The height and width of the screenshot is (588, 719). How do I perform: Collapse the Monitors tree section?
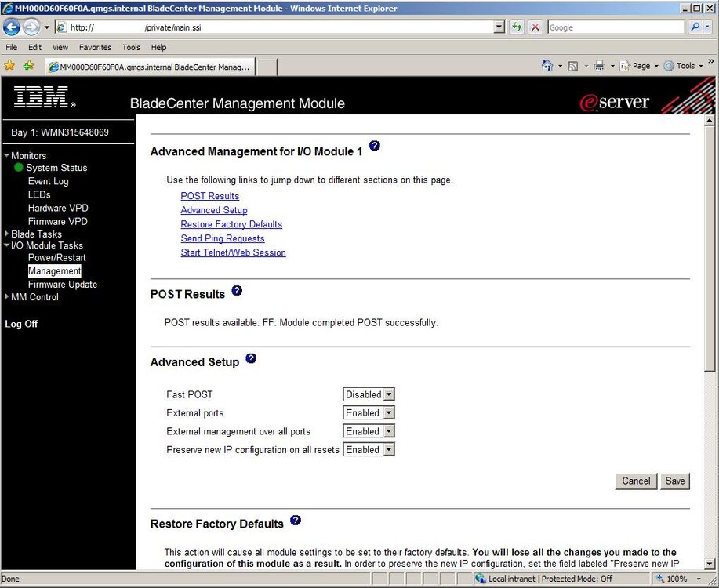click(7, 155)
